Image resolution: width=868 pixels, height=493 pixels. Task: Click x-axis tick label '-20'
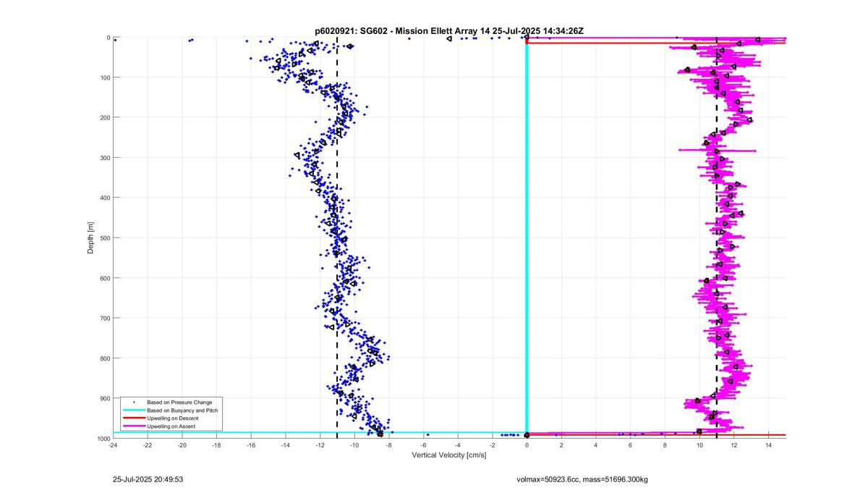182,445
